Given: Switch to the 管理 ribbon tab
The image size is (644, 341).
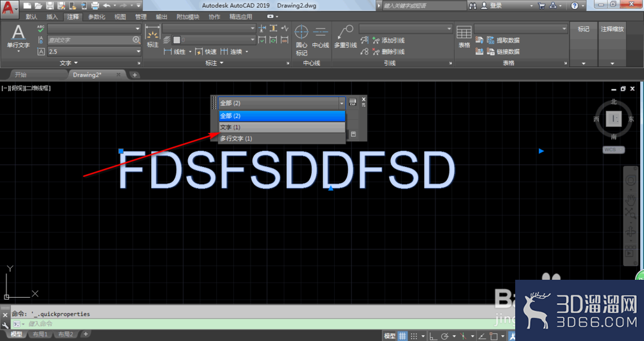Looking at the screenshot, I should coord(141,17).
